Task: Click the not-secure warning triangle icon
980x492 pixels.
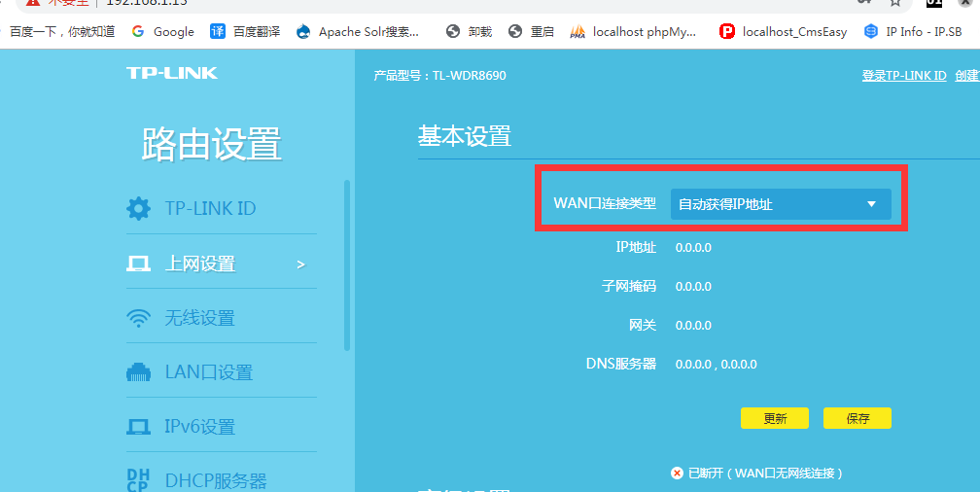Action: [x=32, y=2]
